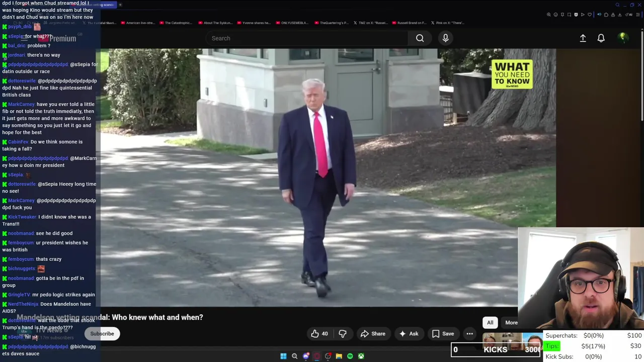This screenshot has height=362, width=644.
Task: Open browser profile person icon
Action: 613,15
